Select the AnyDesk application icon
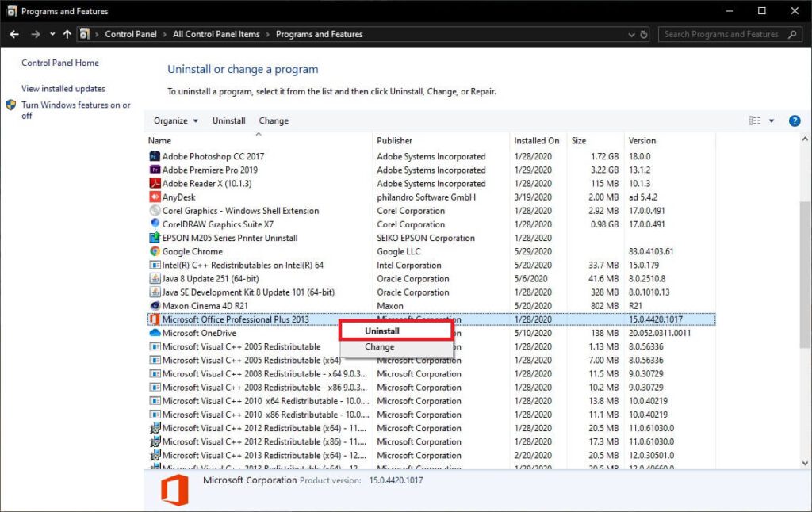 [x=154, y=197]
